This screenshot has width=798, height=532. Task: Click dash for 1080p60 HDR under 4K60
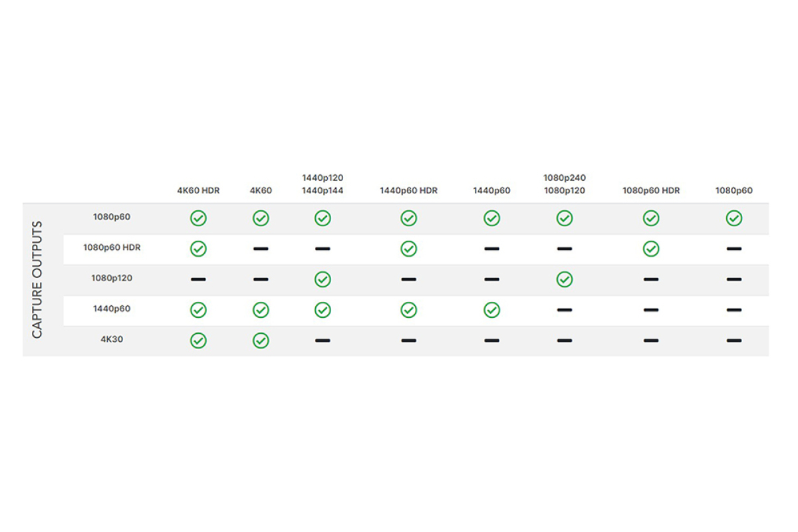261,249
